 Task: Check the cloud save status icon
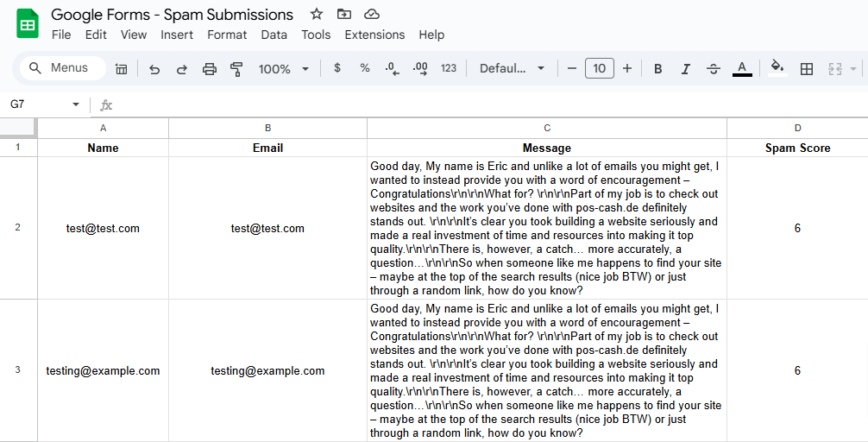tap(372, 14)
